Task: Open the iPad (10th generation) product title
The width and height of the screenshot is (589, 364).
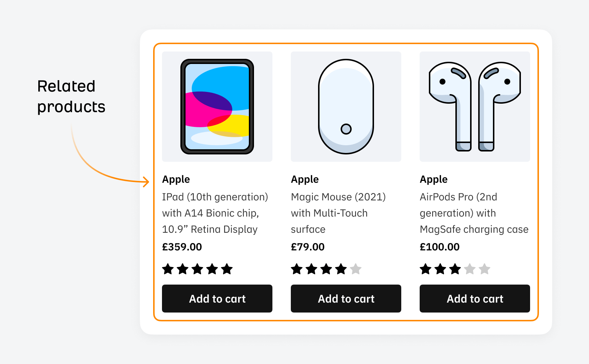Action: tap(215, 213)
